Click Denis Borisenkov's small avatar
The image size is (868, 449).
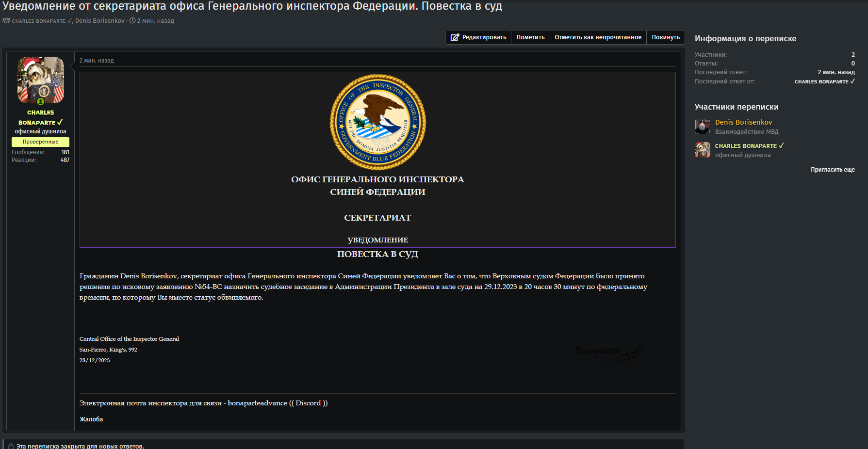(x=703, y=127)
